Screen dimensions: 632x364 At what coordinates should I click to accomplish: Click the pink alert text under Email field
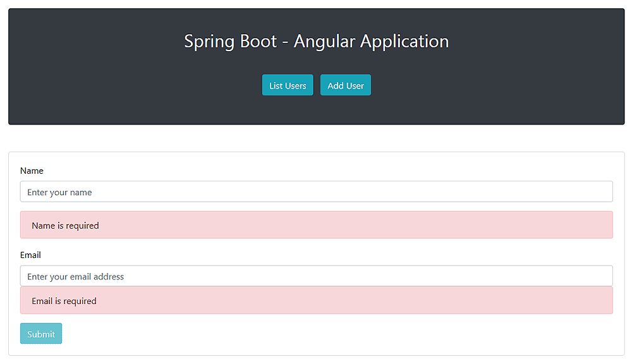point(64,301)
